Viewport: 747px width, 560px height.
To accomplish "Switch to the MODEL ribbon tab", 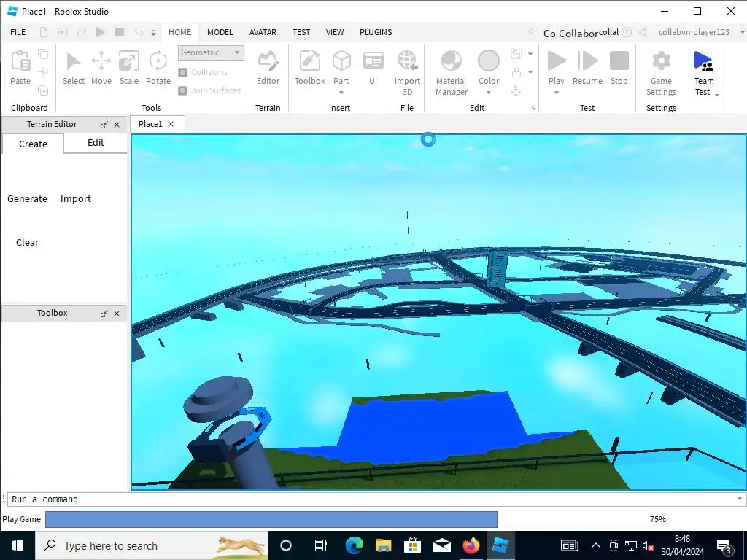I will 220,32.
